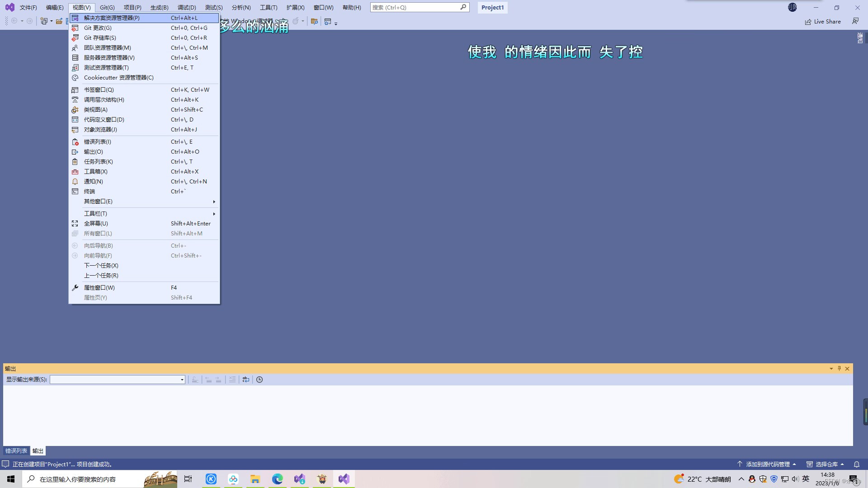Screen dimensions: 868x488
Task: Open the 帮助(H) menu
Action: point(352,8)
